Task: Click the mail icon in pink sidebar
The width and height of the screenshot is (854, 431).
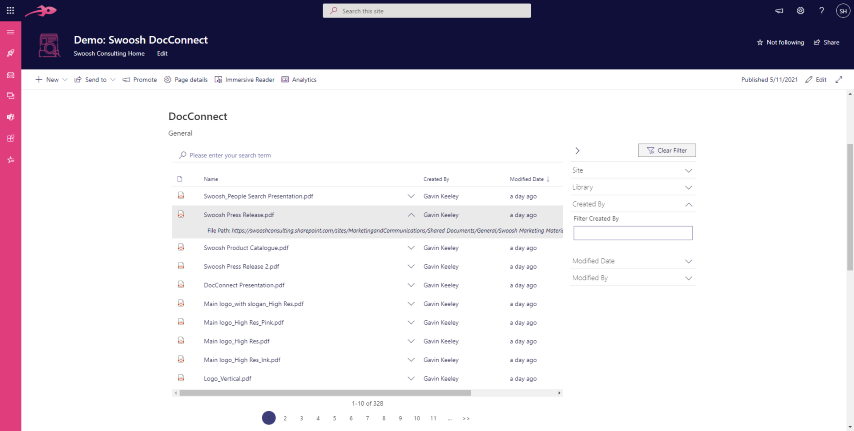Action: 10,75
